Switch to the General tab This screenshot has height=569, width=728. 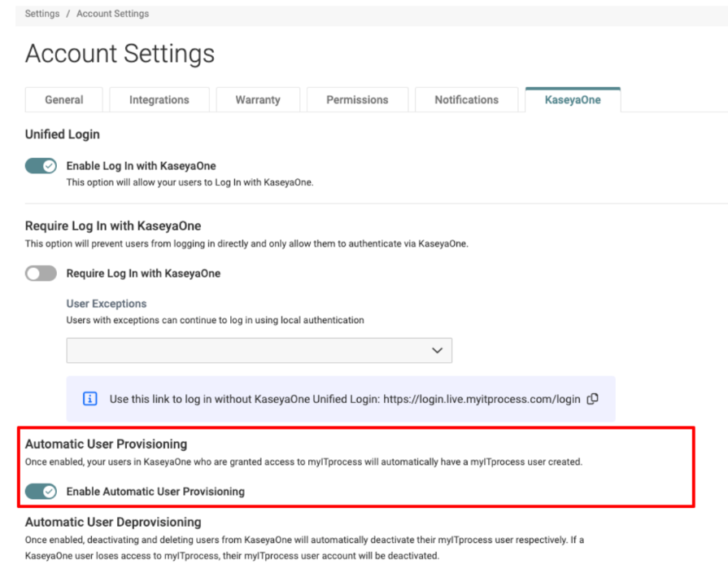coord(64,100)
